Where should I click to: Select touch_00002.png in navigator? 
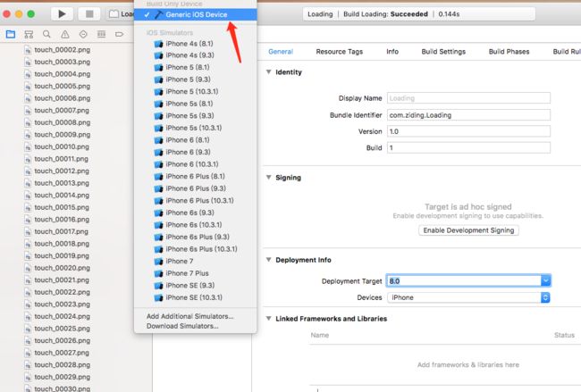point(63,50)
